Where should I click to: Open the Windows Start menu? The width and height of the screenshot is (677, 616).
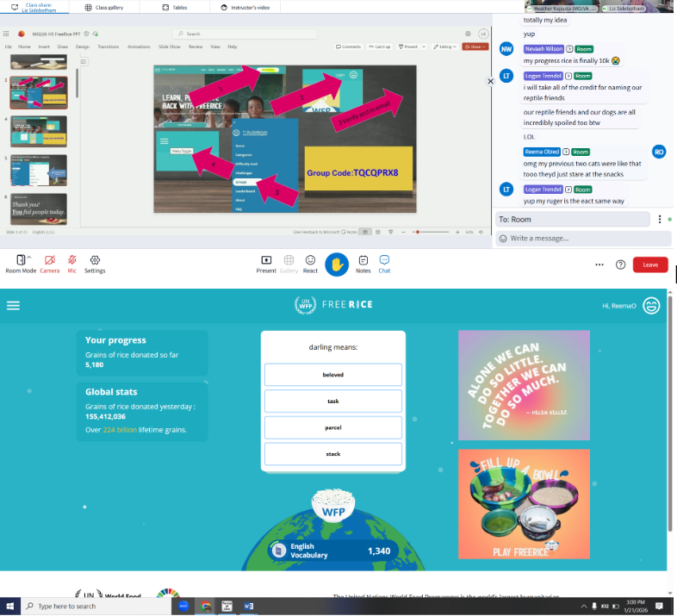pyautogui.click(x=10, y=606)
